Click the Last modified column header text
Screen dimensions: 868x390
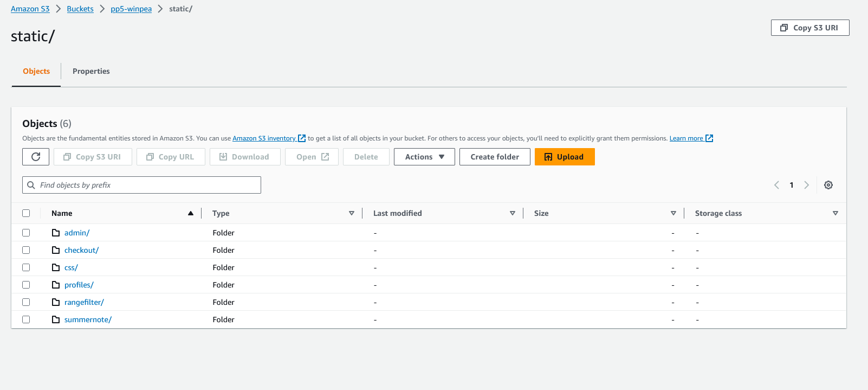coord(398,213)
